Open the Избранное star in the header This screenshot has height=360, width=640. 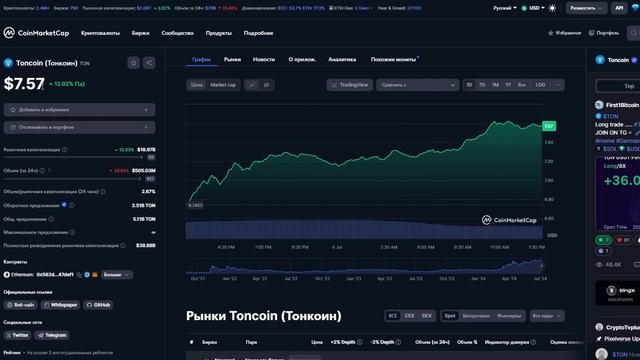(564, 33)
